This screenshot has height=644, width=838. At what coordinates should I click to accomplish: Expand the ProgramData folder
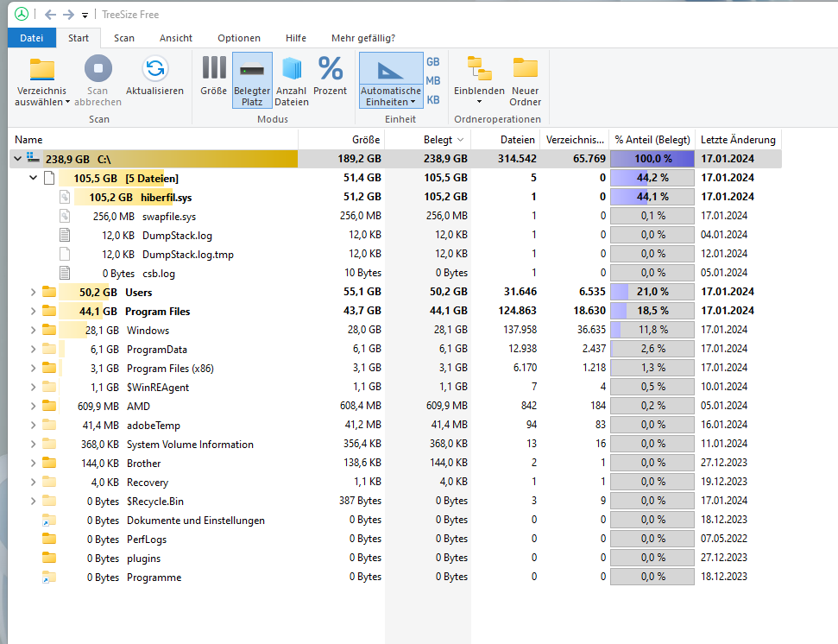33,349
